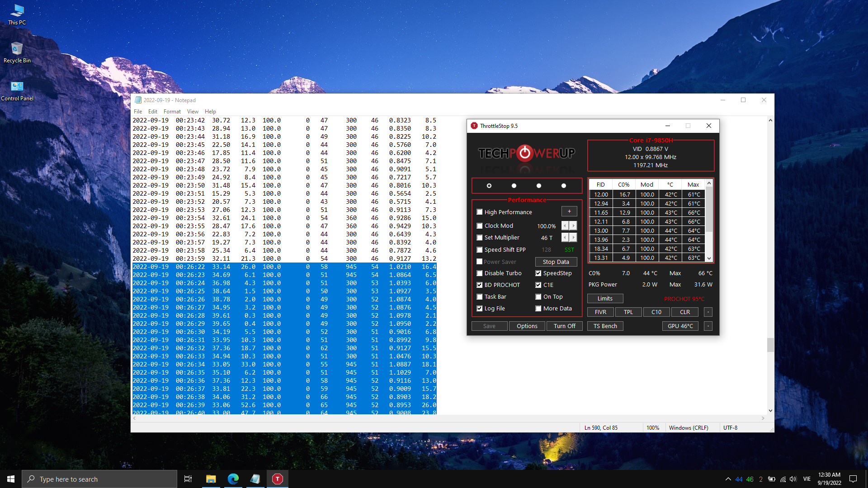The width and height of the screenshot is (868, 488).
Task: Open the Notepad File menu
Action: [138, 112]
